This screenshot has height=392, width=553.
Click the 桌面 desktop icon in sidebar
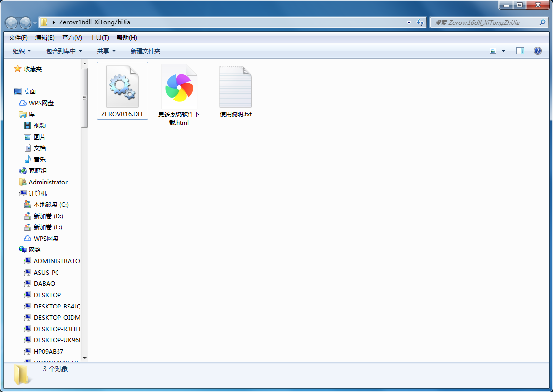[18, 92]
